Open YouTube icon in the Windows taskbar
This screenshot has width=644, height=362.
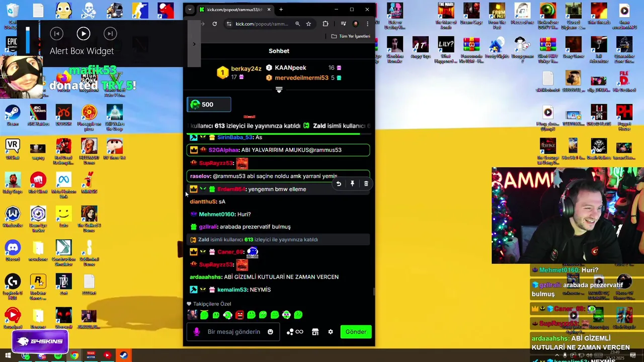pyautogui.click(x=107, y=355)
